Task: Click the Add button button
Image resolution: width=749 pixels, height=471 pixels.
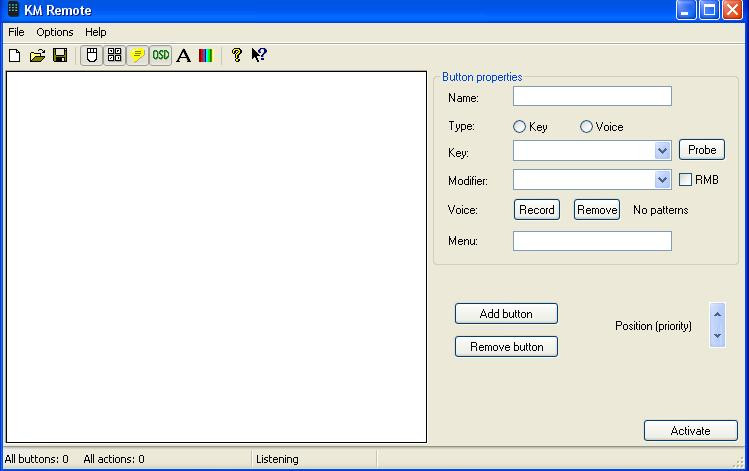Action: 506,314
